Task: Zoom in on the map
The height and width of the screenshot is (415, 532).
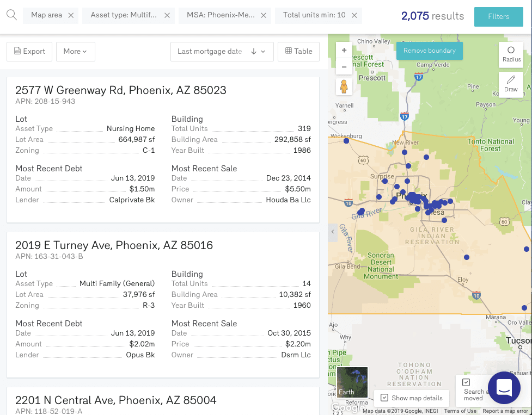Action: [x=344, y=51]
